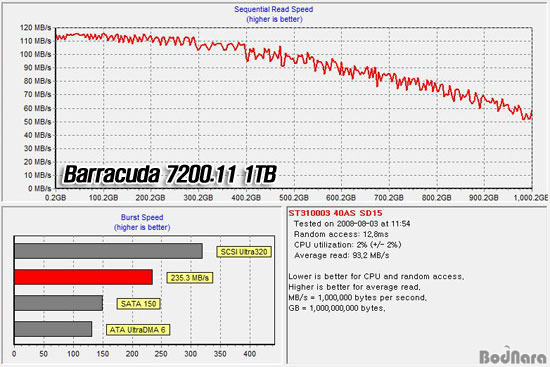Click the '235.3 MB/s' yellow label

[189, 278]
